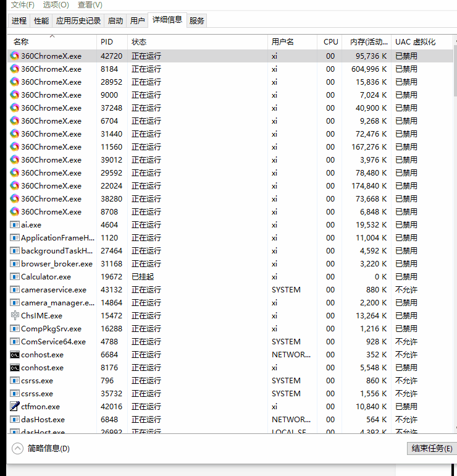Image resolution: width=457 pixels, height=476 pixels.
Task: Click 360ChromeX icon for PID 11560
Action: click(x=15, y=147)
